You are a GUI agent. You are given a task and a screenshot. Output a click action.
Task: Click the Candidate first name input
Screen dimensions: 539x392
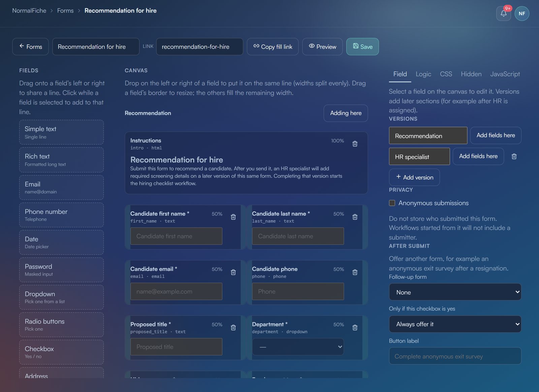(176, 236)
